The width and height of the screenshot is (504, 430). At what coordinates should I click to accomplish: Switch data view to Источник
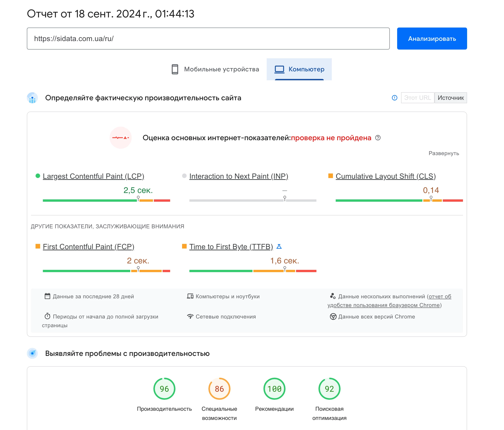tap(451, 98)
